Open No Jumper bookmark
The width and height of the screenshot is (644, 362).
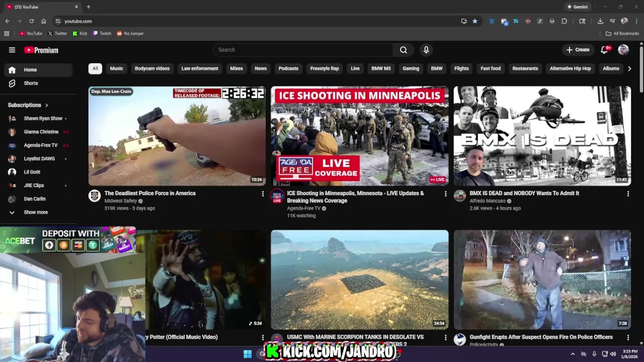pyautogui.click(x=130, y=34)
